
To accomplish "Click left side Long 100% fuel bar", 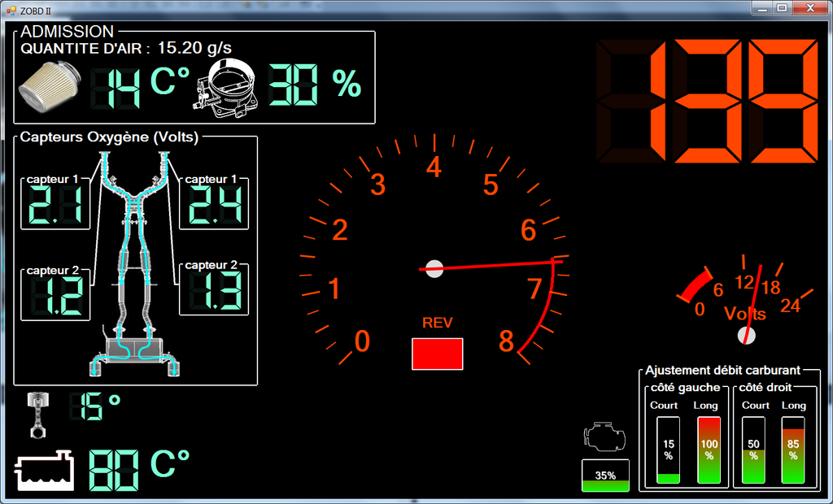I will click(x=709, y=451).
